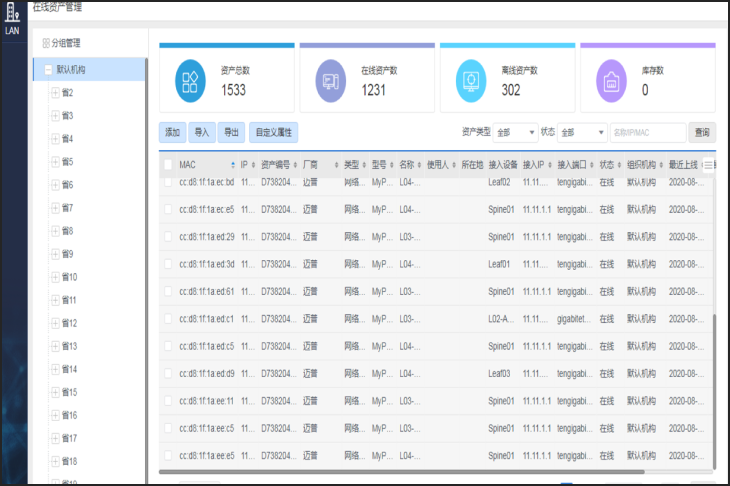Open the 状态 status dropdown
The height and width of the screenshot is (486, 730).
pos(582,132)
